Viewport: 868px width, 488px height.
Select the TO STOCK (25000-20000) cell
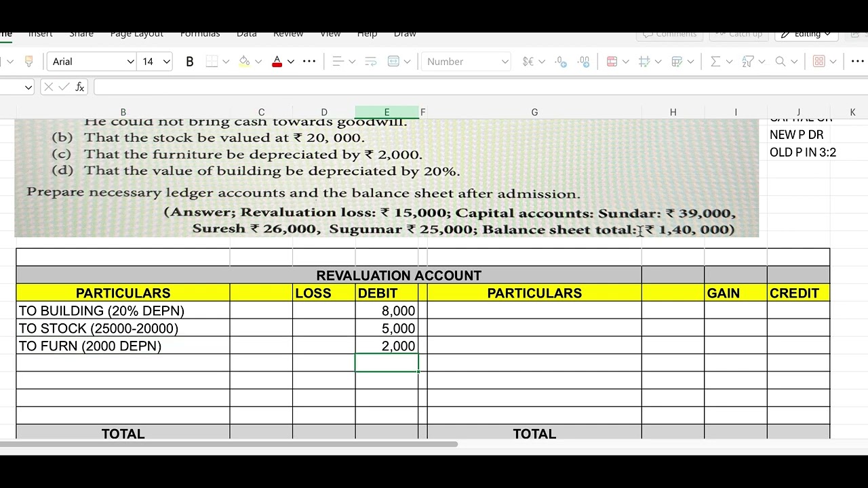click(123, 328)
